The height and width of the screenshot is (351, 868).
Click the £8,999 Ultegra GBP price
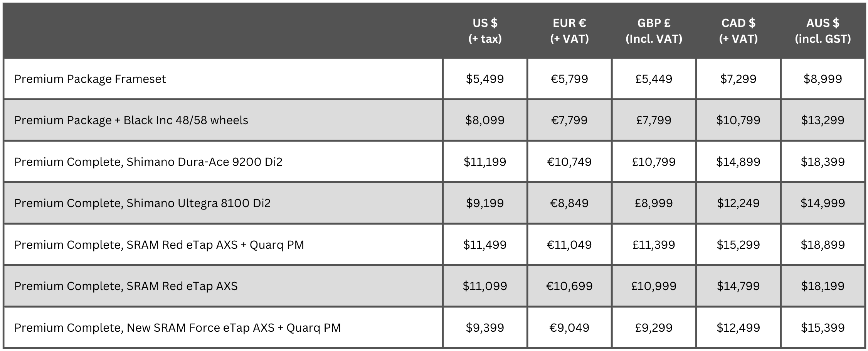pos(654,203)
